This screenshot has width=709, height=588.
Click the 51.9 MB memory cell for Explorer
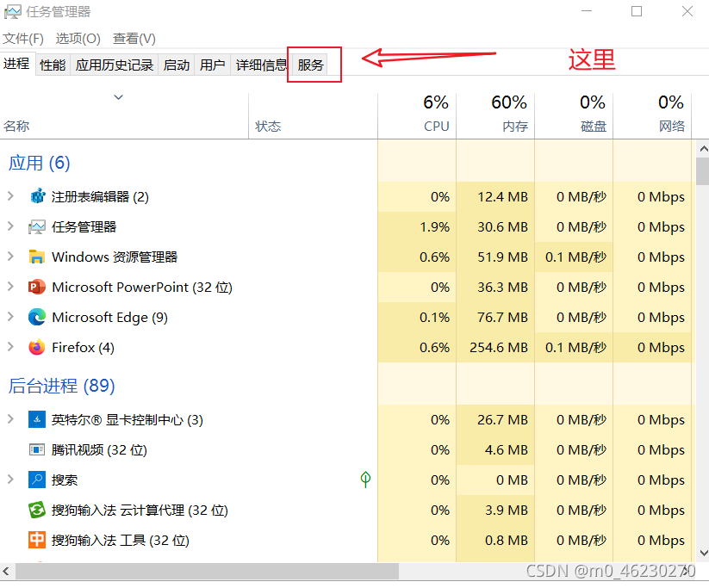pos(495,257)
